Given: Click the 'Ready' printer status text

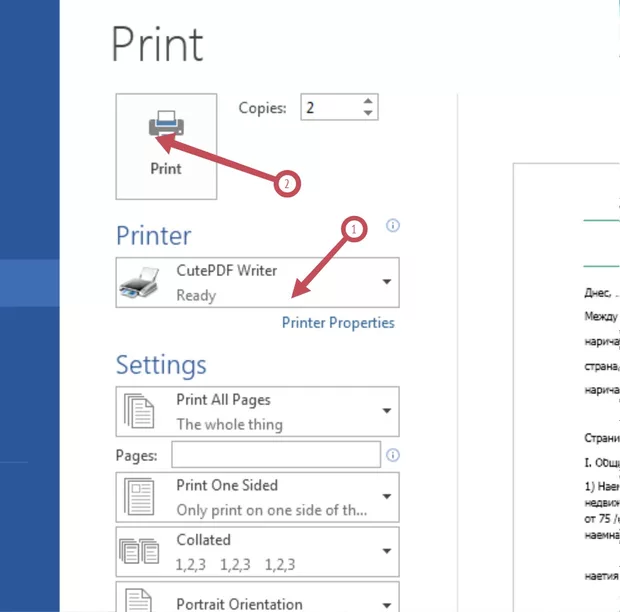Looking at the screenshot, I should click(x=196, y=295).
